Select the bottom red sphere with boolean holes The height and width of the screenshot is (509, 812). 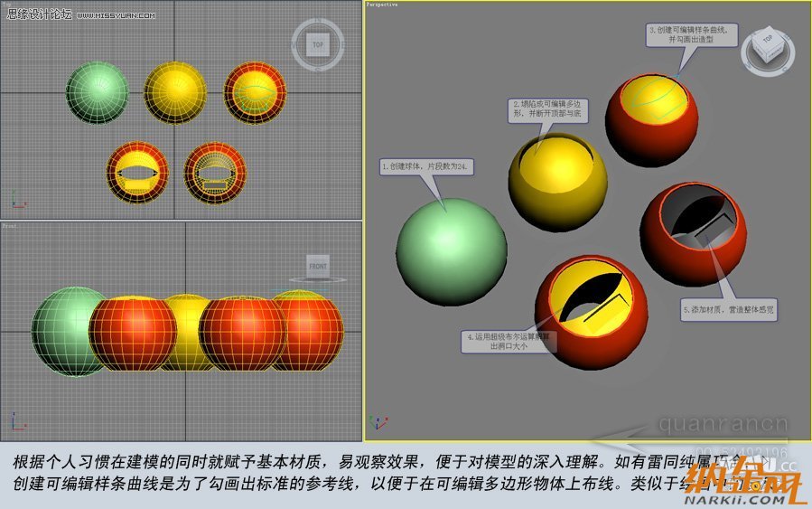[x=591, y=312]
